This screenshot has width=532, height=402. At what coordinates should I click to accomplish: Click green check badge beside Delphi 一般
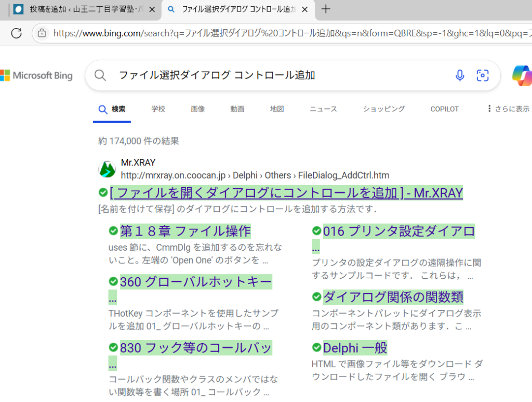click(x=316, y=347)
